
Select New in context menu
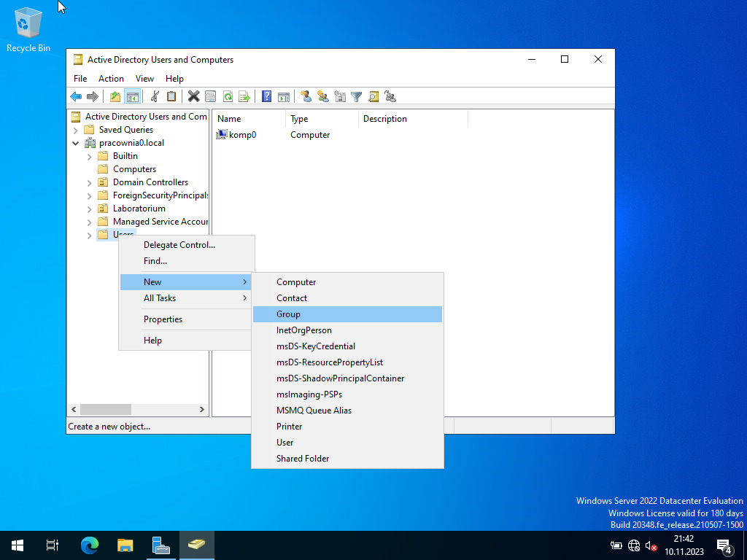[x=185, y=282]
